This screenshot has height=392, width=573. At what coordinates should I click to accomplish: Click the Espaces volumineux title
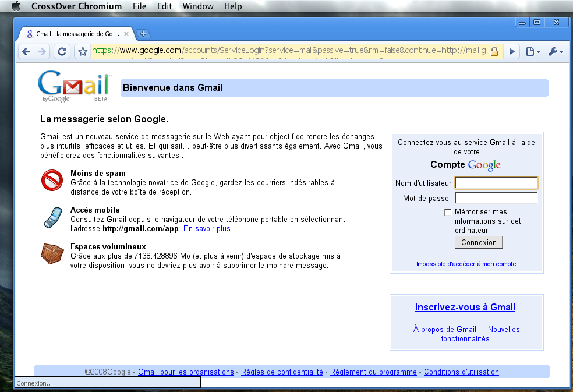[108, 246]
